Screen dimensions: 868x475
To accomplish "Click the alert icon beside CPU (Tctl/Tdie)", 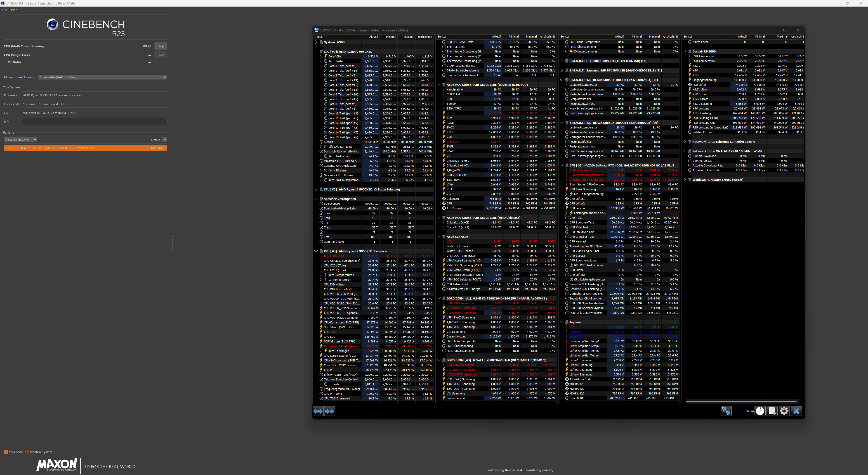I will [x=321, y=256].
